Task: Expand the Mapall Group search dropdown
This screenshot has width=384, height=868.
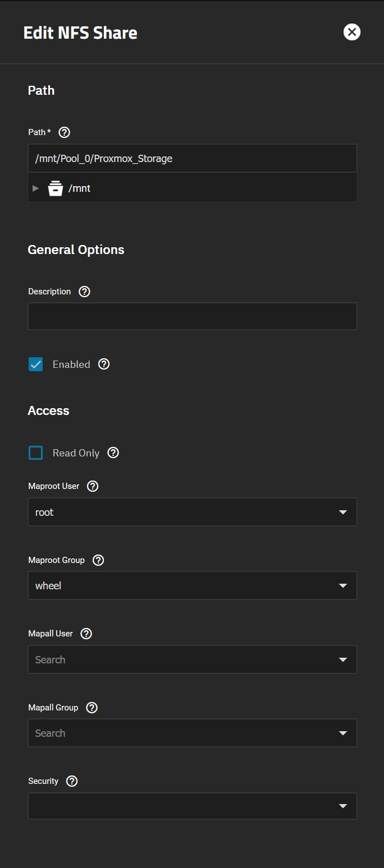Action: [x=193, y=733]
